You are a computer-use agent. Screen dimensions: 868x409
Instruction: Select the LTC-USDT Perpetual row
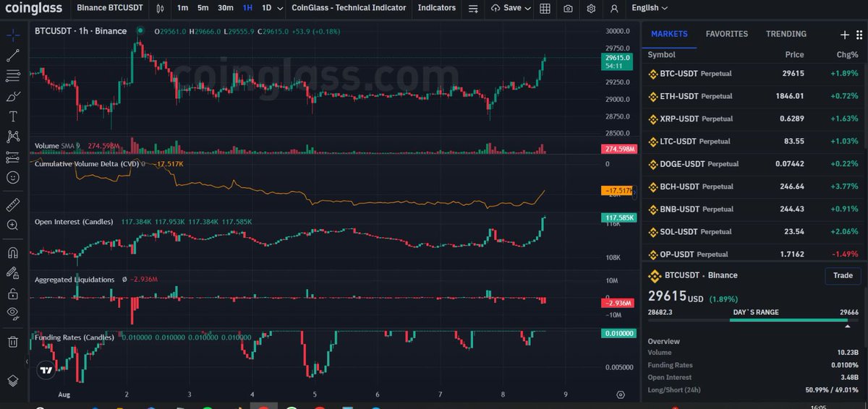(752, 141)
